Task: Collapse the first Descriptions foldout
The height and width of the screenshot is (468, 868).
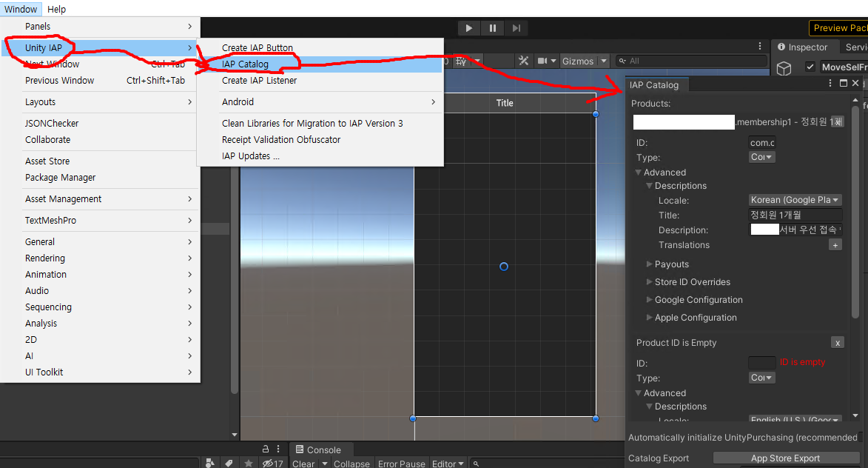Action: click(650, 186)
